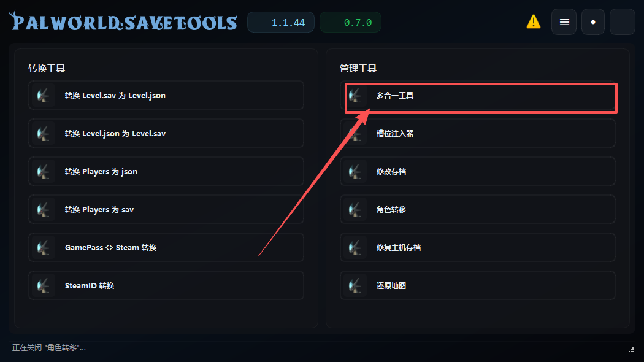This screenshot has height=362, width=644.
Task: Click icon beside 转换 Level.sav 为 Level.json
Action: click(43, 95)
